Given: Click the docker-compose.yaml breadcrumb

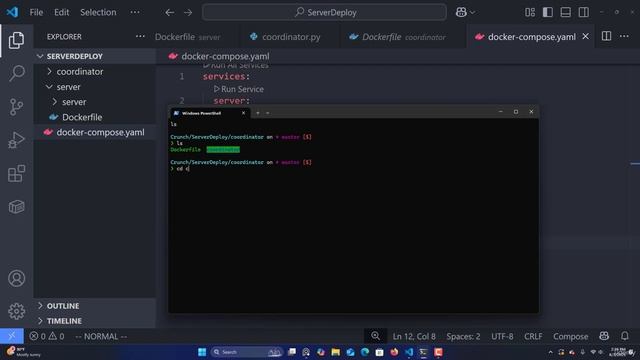Looking at the screenshot, I should (x=219, y=56).
